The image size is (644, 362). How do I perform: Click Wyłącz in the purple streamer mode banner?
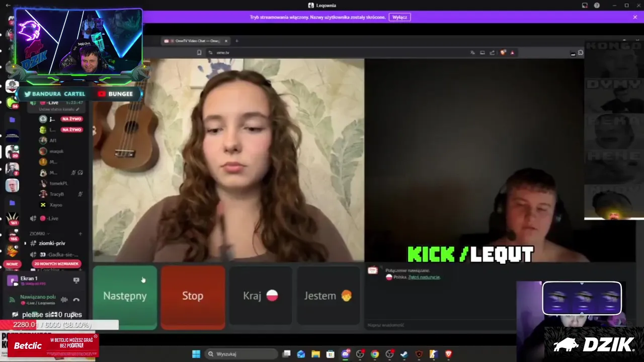[x=399, y=17]
